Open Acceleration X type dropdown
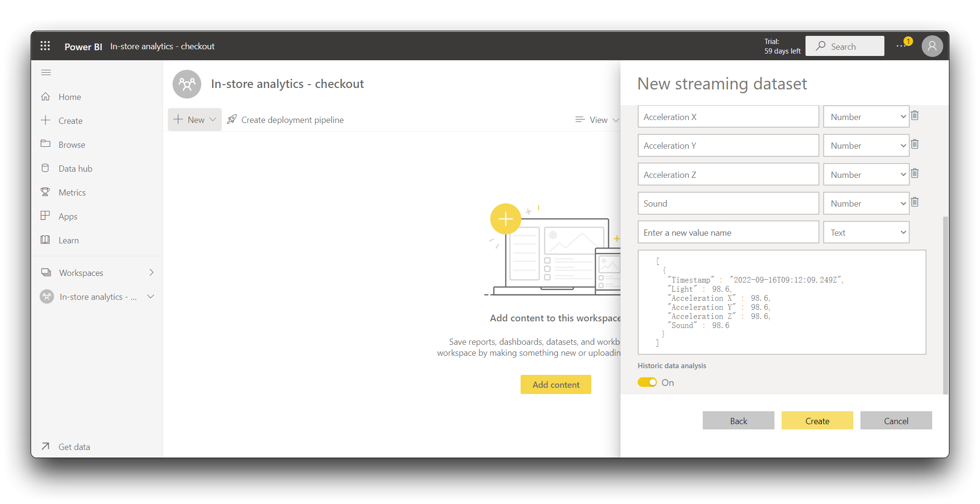Screen dimensions: 980x504 coord(866,117)
